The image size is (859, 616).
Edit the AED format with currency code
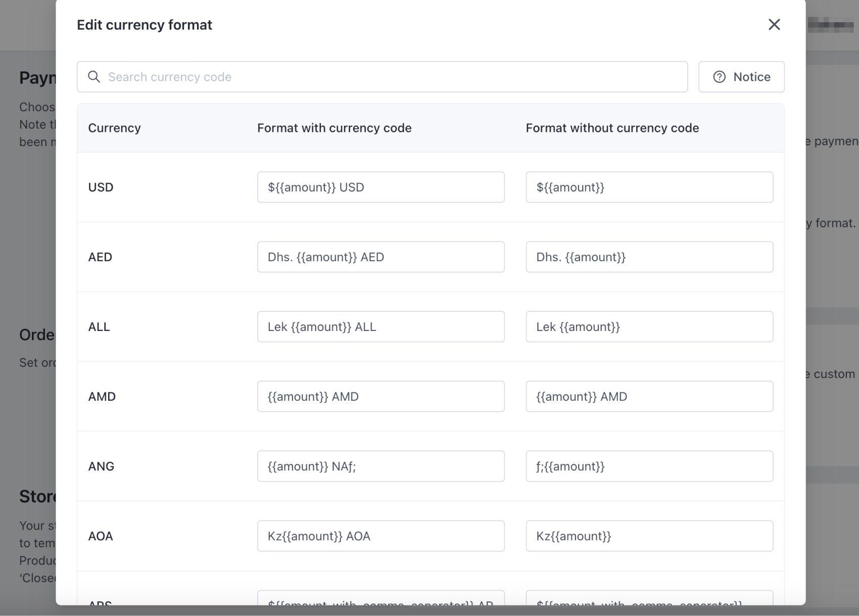(x=381, y=257)
